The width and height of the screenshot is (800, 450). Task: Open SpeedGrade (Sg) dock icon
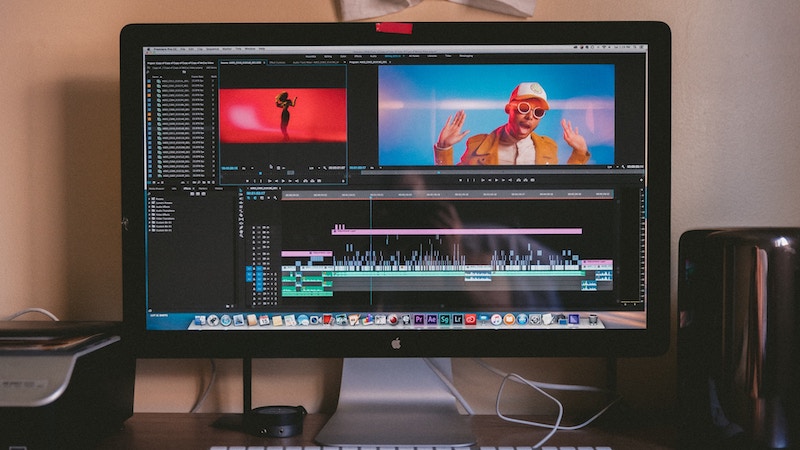tap(444, 319)
